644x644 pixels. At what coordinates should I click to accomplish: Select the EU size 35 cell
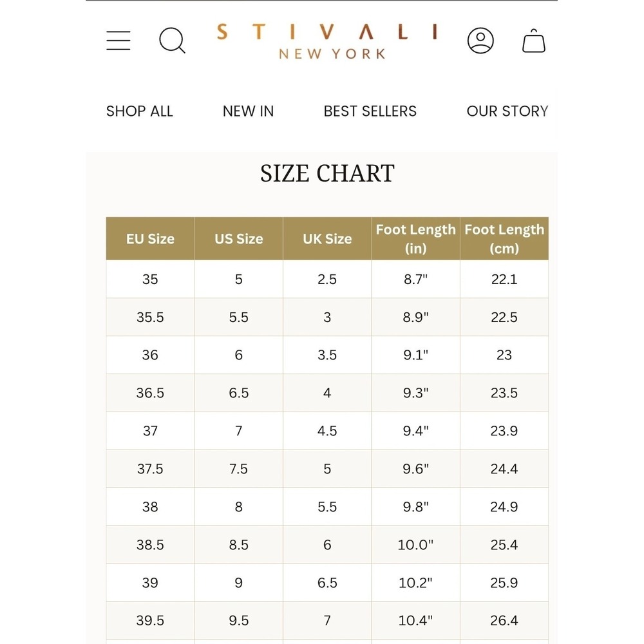click(x=150, y=279)
